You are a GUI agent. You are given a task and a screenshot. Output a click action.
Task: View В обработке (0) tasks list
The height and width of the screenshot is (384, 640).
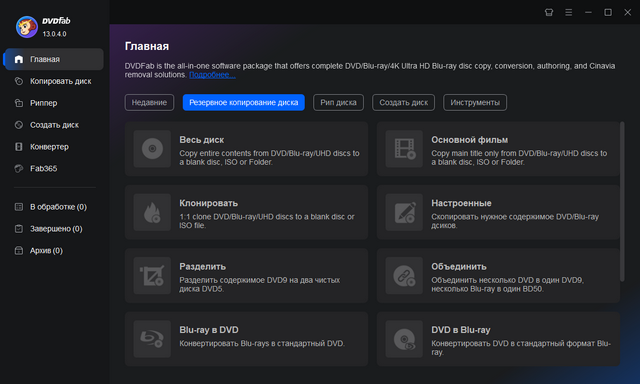tap(58, 207)
